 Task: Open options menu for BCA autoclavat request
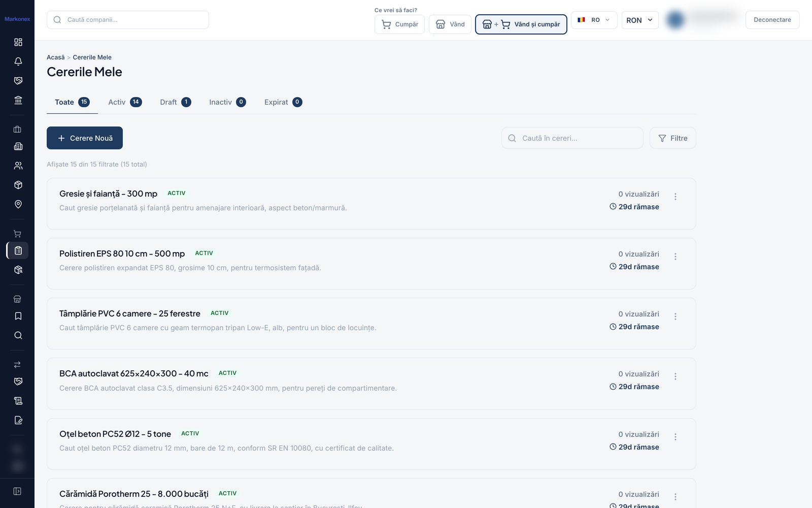click(x=675, y=376)
